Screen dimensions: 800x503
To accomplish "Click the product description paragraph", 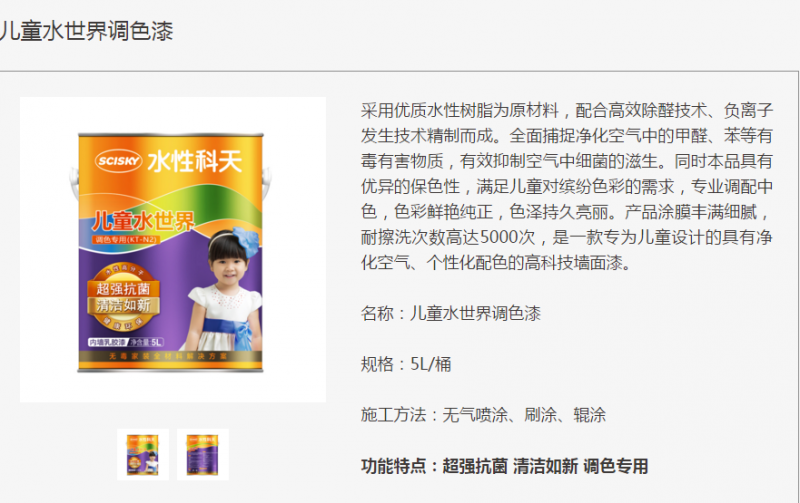I will coord(566,186).
